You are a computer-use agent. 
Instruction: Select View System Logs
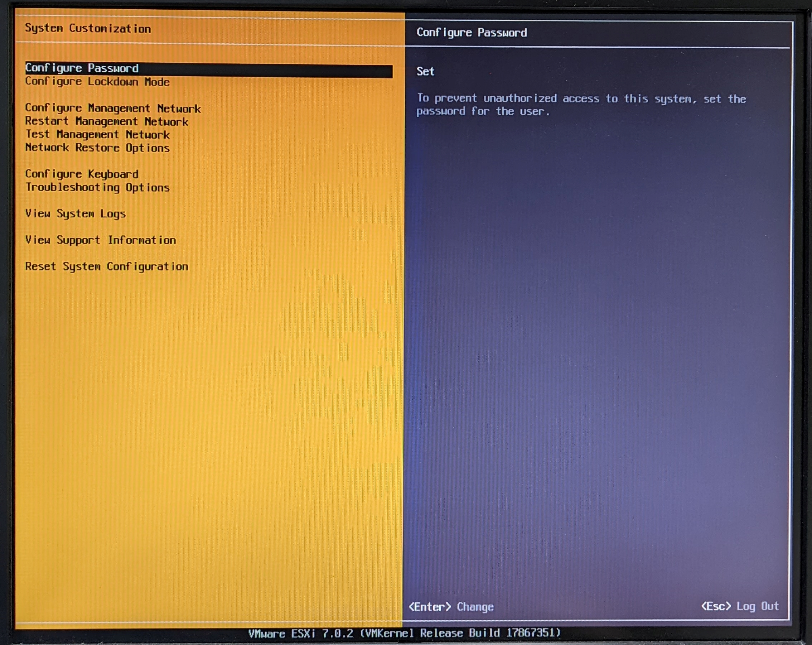pyautogui.click(x=75, y=213)
